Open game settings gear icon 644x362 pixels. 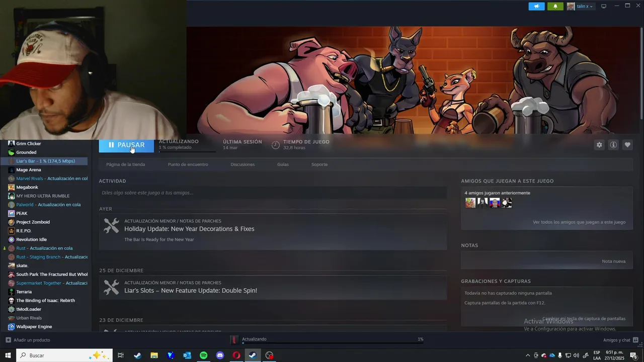[599, 145]
